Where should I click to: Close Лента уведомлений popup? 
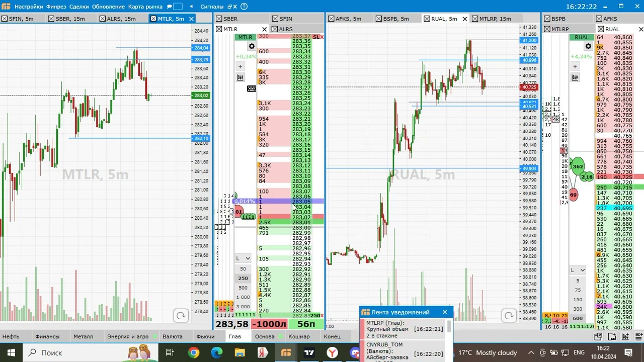click(x=445, y=312)
